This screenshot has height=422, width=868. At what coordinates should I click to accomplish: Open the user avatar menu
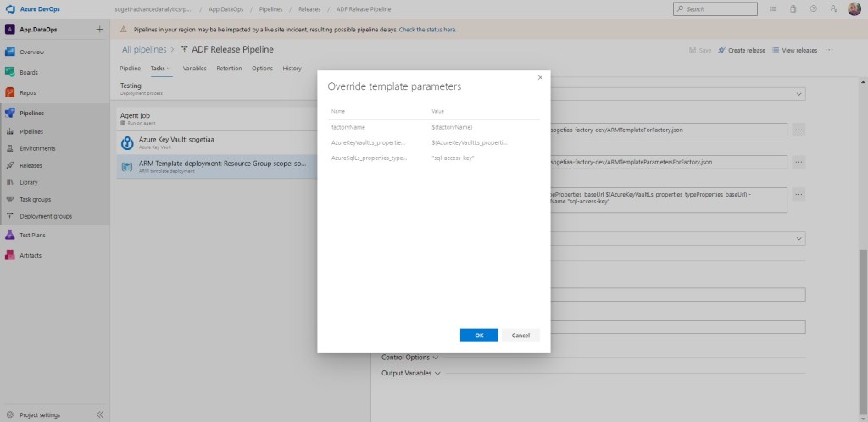854,8
